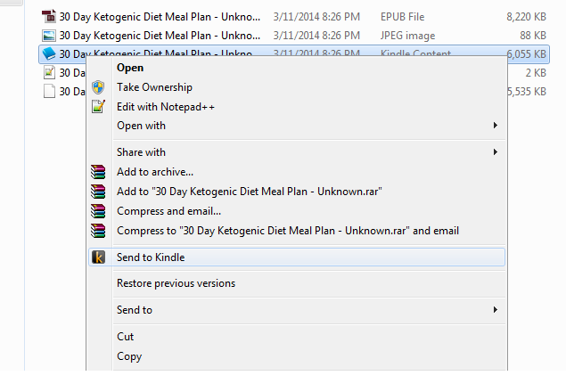
Task: Click the 8,220 KB size value
Action: coord(526,17)
